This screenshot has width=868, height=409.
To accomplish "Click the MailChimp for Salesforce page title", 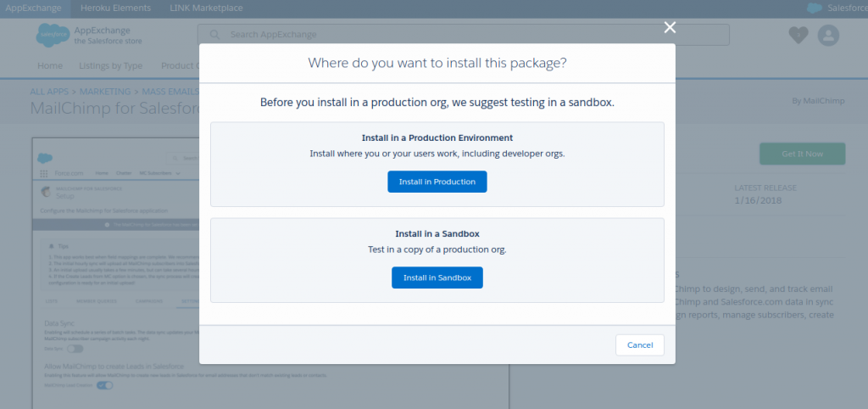I will coord(115,108).
